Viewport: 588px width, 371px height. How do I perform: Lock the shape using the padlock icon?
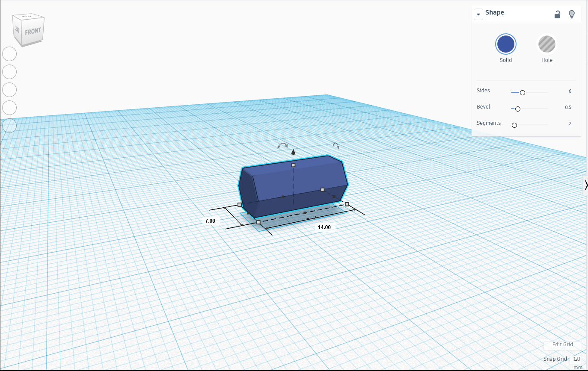[x=557, y=14]
